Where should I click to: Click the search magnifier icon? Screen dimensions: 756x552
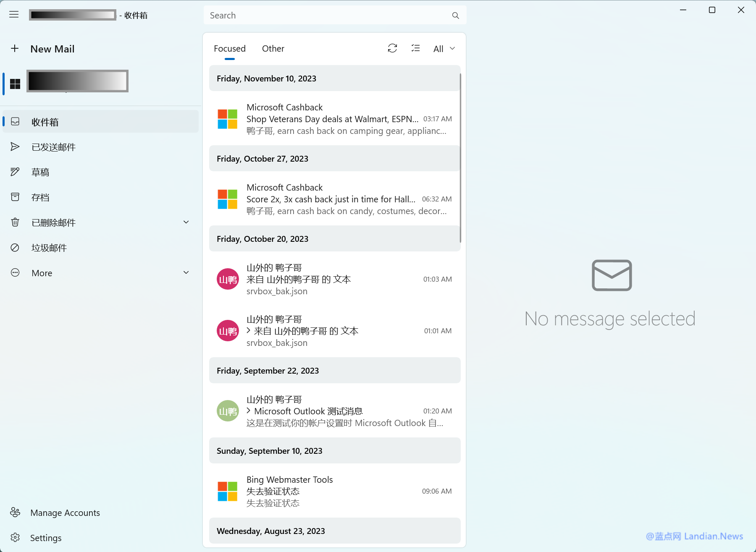(x=455, y=16)
